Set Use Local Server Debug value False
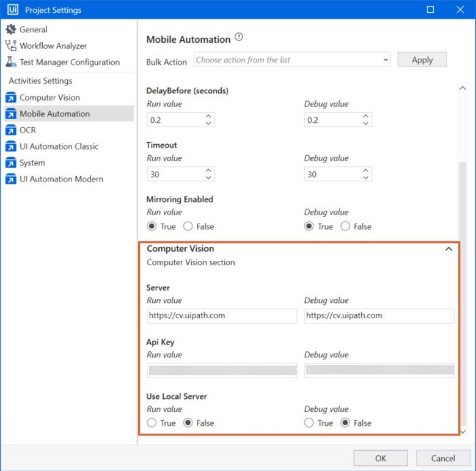This screenshot has height=471, width=476. [x=345, y=423]
